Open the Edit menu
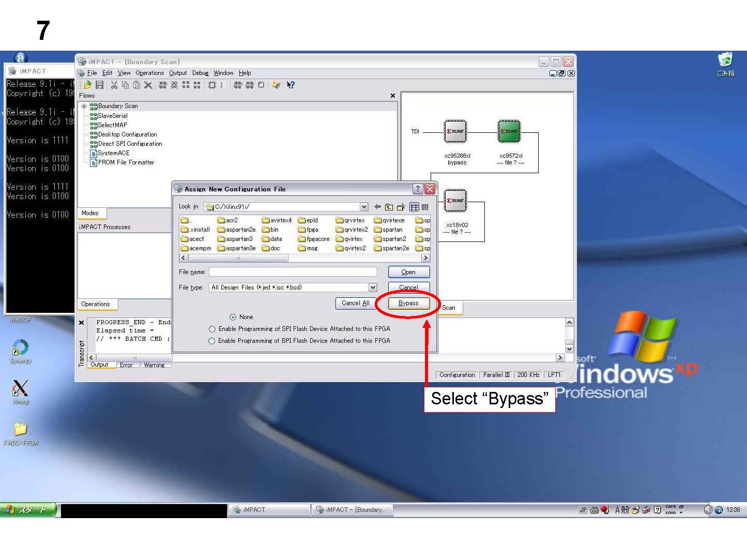The image size is (747, 560). click(x=107, y=73)
